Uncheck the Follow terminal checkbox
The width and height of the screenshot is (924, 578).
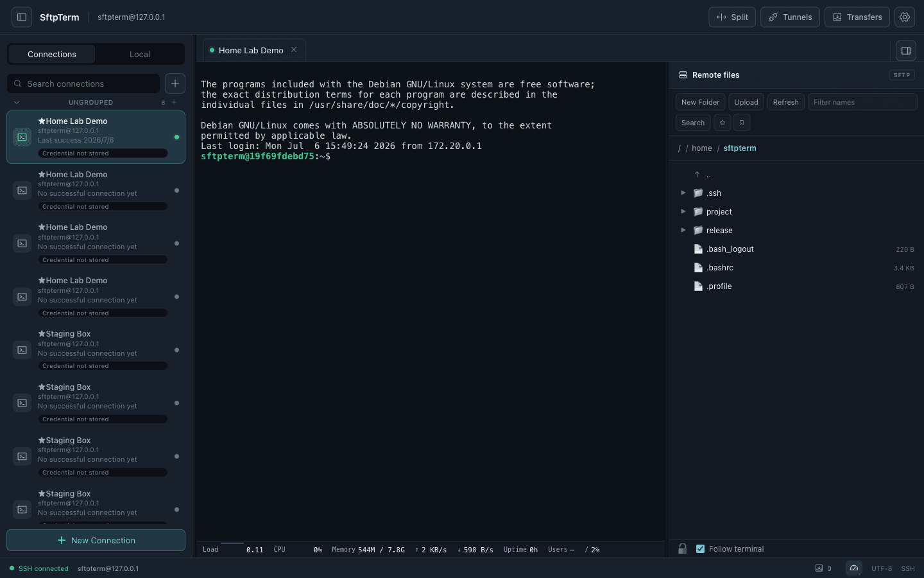click(x=700, y=549)
